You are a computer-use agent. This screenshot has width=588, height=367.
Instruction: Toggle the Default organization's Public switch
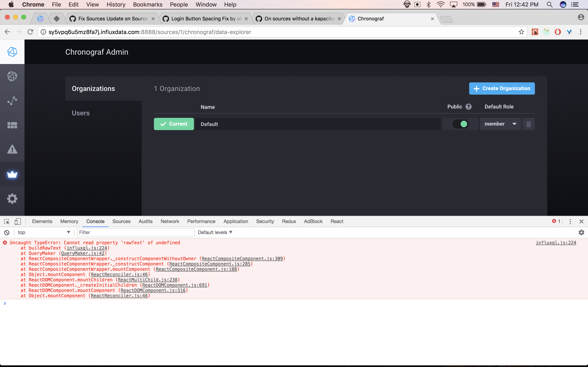pyautogui.click(x=460, y=124)
